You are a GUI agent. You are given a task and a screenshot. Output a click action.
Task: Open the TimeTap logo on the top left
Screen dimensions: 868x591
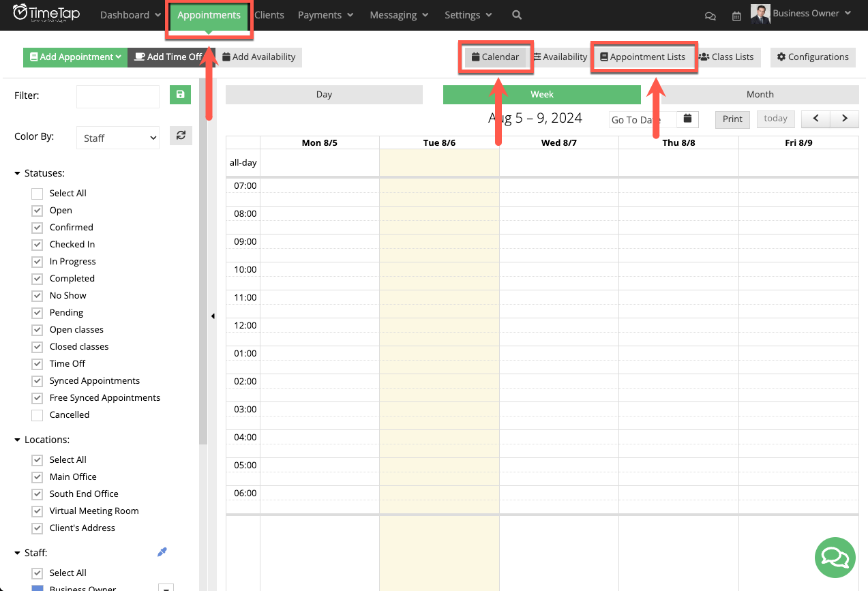pos(46,14)
